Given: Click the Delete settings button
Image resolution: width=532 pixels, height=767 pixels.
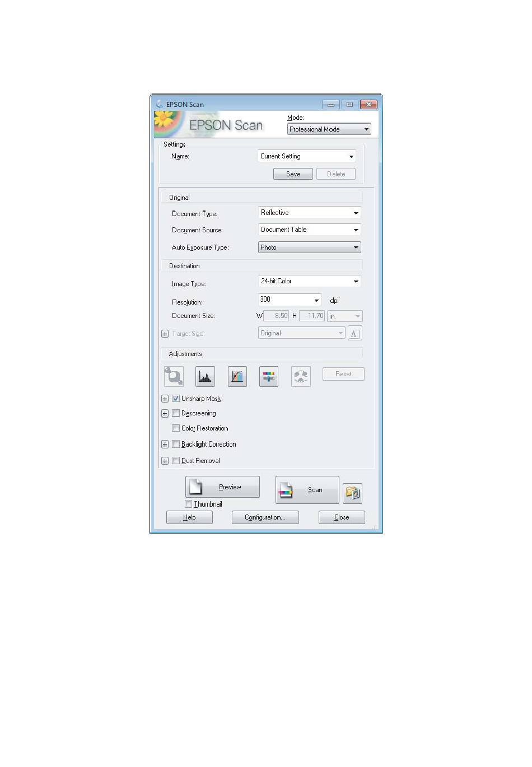Looking at the screenshot, I should pyautogui.click(x=336, y=174).
